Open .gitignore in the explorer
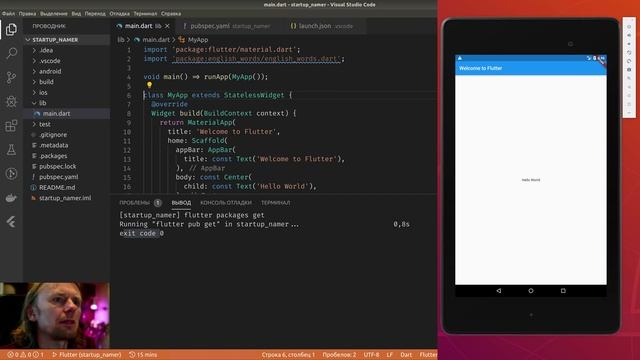Viewport: 640px width, 360px height. (53, 135)
